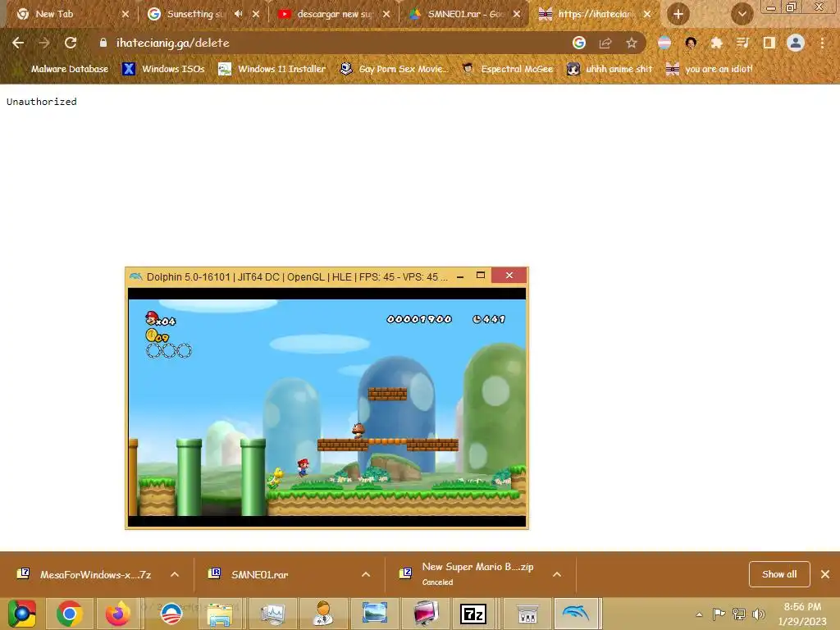Open the SMNE01.rar download item
The image size is (840, 630).
[x=248, y=574]
